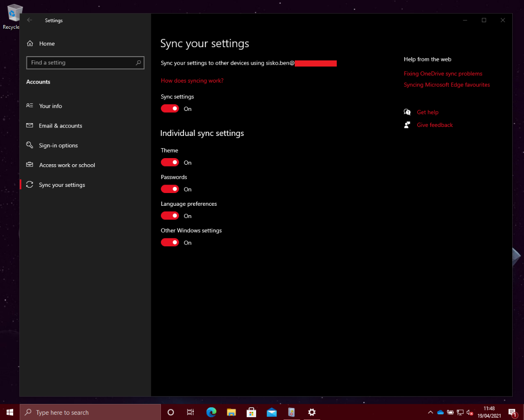Open the How does syncing work link
The height and width of the screenshot is (420, 524).
[x=192, y=81]
